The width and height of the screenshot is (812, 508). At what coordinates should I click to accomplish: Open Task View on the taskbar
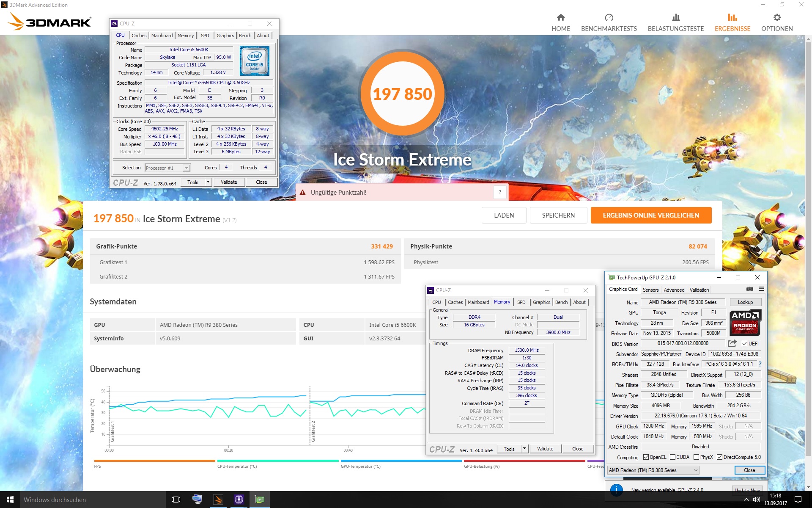click(x=176, y=500)
